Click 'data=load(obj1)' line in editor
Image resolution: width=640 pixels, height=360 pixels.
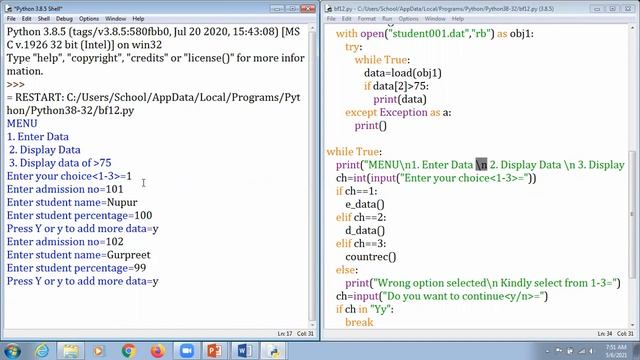click(x=403, y=73)
